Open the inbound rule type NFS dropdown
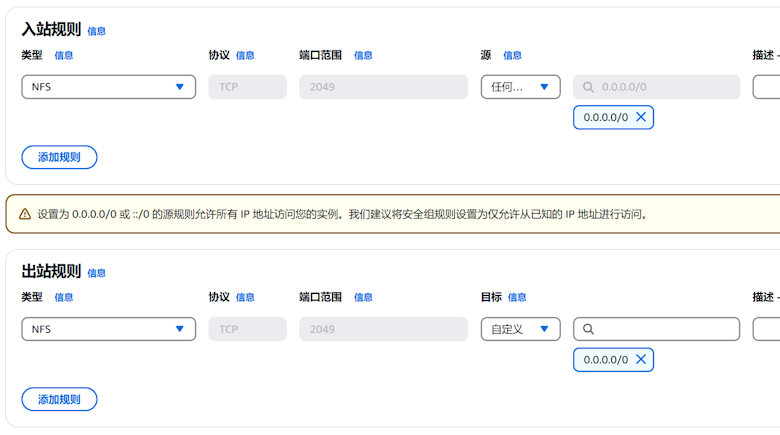780x435 pixels. pyautogui.click(x=108, y=87)
